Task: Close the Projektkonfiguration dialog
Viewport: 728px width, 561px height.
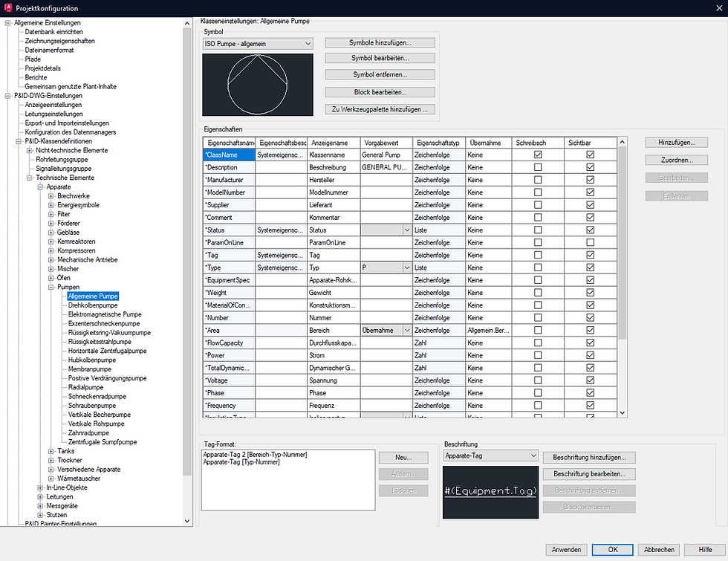Action: (719, 8)
